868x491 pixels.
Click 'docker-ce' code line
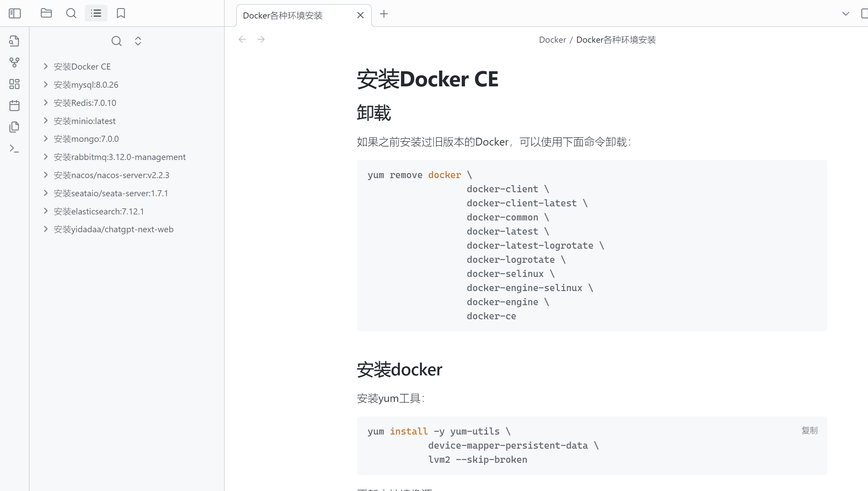click(491, 316)
